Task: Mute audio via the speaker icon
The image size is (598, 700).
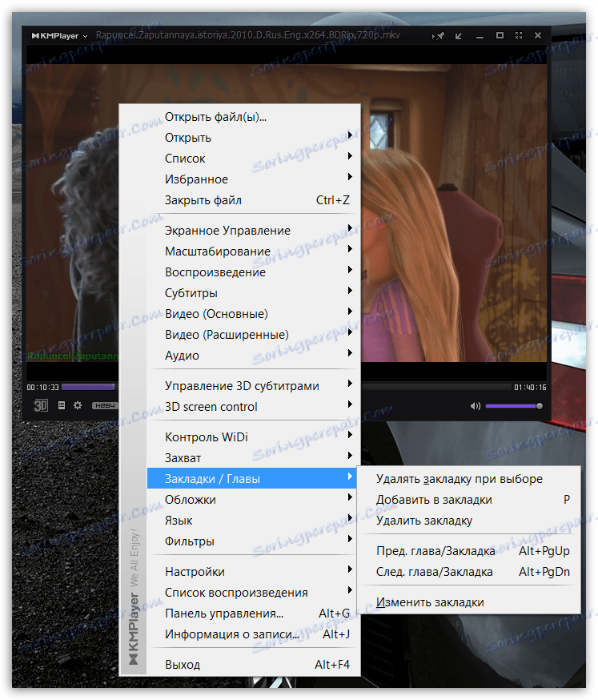Action: [x=476, y=406]
